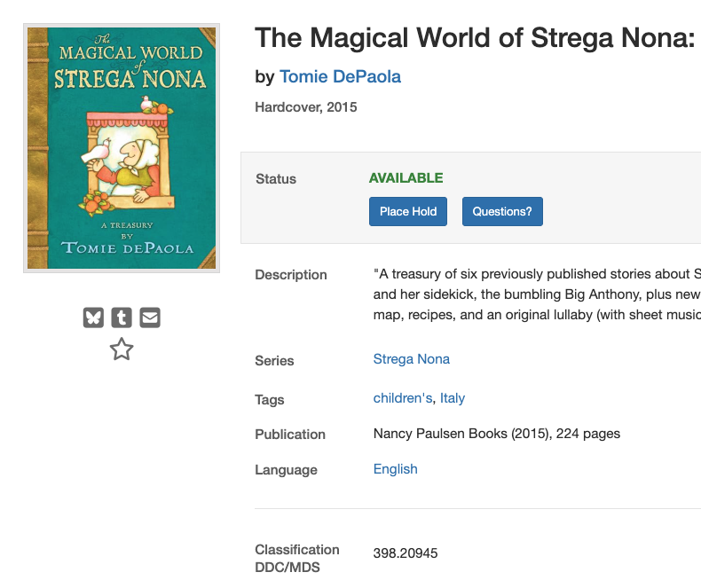Follow the children's tag link
Image resolution: width=701 pixels, height=588 pixels.
[403, 398]
